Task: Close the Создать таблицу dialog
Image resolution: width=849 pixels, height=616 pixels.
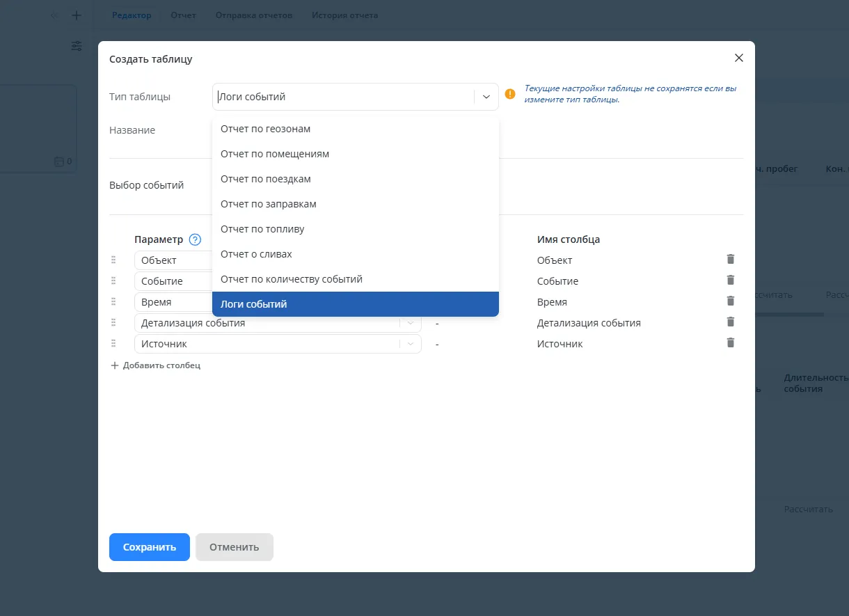Action: [x=739, y=58]
